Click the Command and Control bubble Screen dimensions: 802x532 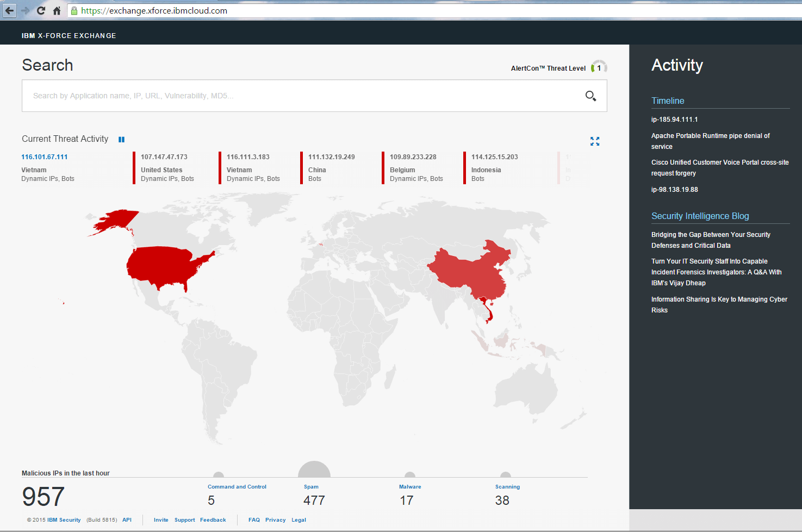[220, 474]
